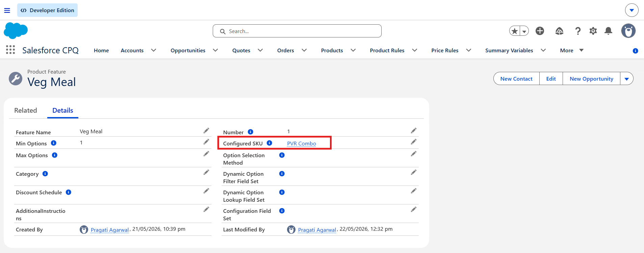Edit the Feature Name field pencil
Image resolution: width=644 pixels, height=253 pixels.
[206, 131]
